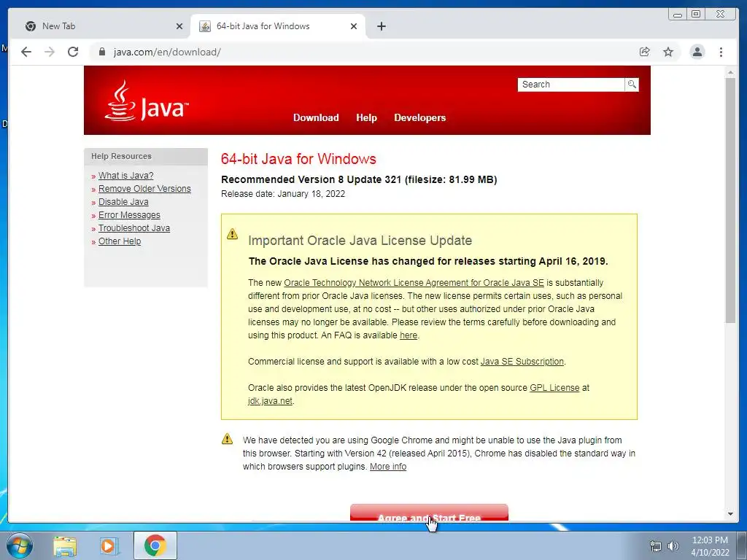
Task: Launch Windows Media Player from taskbar
Action: 108,545
